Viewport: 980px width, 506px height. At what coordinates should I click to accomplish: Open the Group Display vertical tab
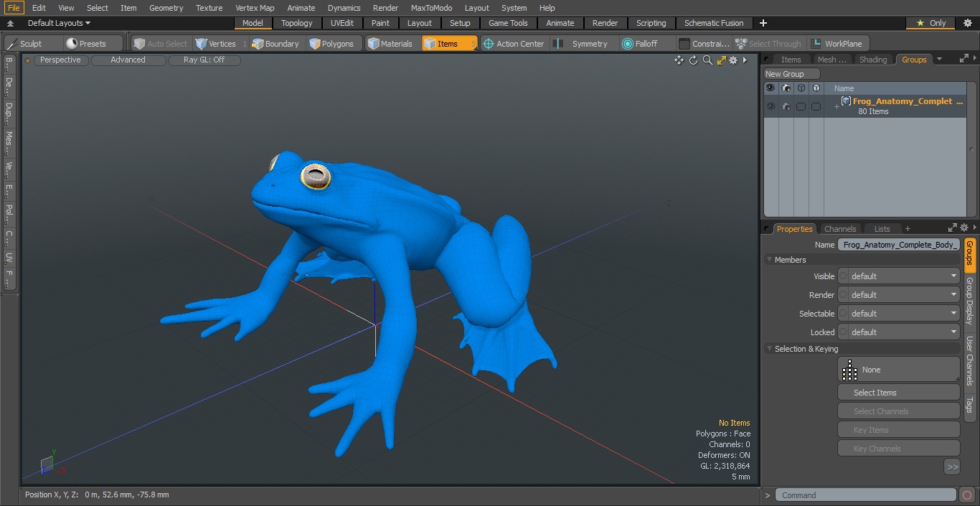coord(970,301)
